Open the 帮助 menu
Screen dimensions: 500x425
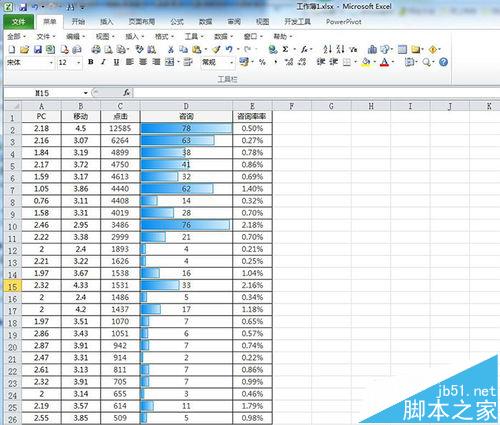(283, 36)
